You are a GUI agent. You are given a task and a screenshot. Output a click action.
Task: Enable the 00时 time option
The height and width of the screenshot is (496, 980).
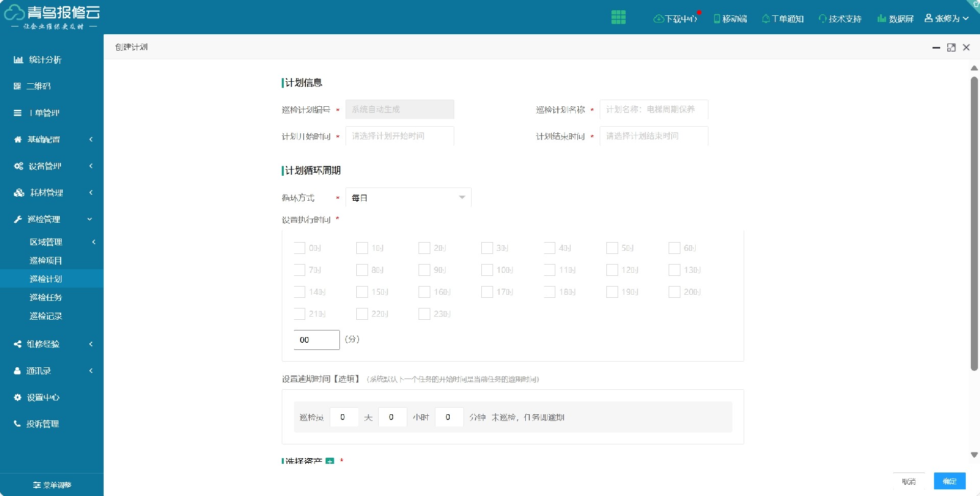coord(299,248)
